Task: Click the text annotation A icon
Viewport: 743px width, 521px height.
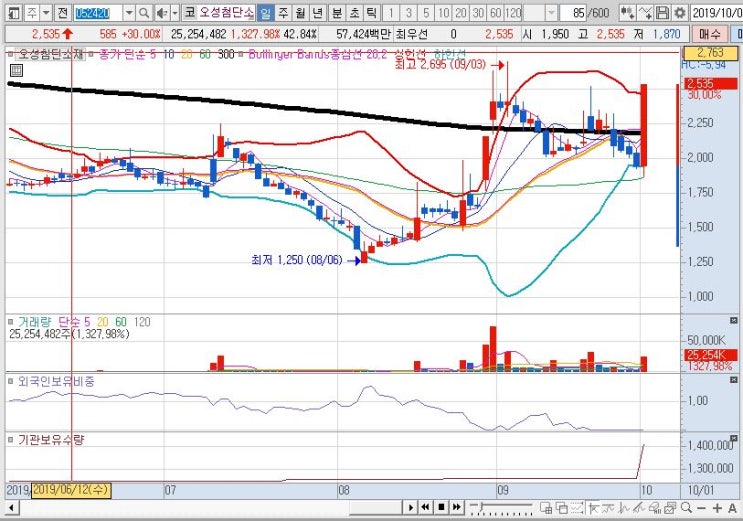Action: (732, 508)
